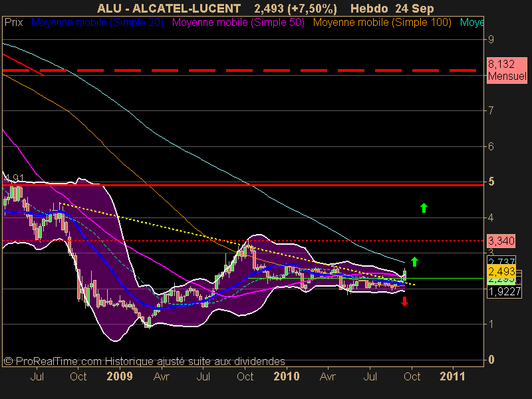Viewport: 532px width, 399px height.
Task: Click the 4 value on price axis
Action: click(491, 217)
